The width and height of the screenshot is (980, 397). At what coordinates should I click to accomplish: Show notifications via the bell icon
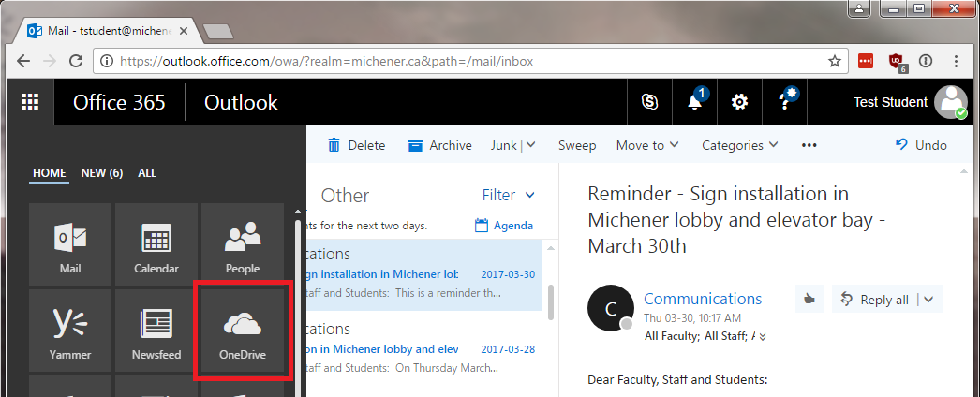695,102
